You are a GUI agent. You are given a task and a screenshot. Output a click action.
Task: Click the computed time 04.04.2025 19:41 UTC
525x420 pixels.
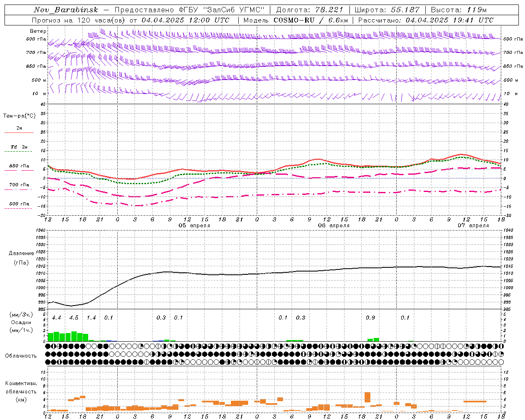450,20
